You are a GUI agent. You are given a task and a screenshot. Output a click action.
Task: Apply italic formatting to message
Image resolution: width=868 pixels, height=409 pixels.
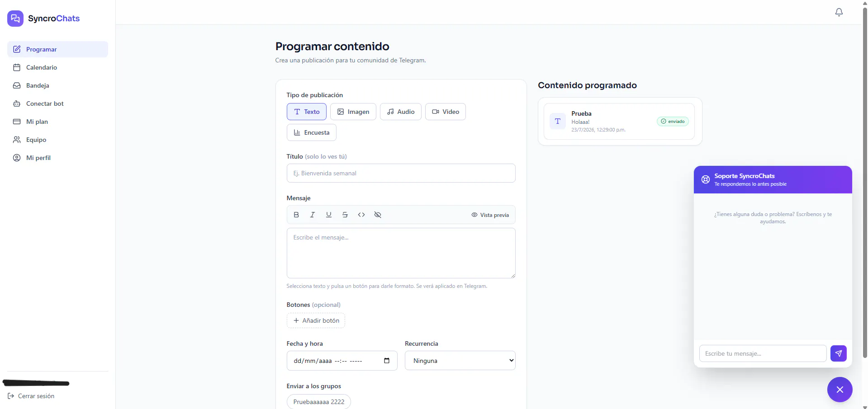(x=313, y=215)
